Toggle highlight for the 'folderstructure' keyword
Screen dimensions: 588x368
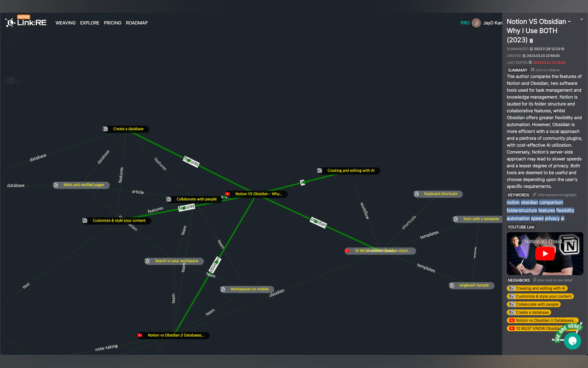tap(522, 210)
